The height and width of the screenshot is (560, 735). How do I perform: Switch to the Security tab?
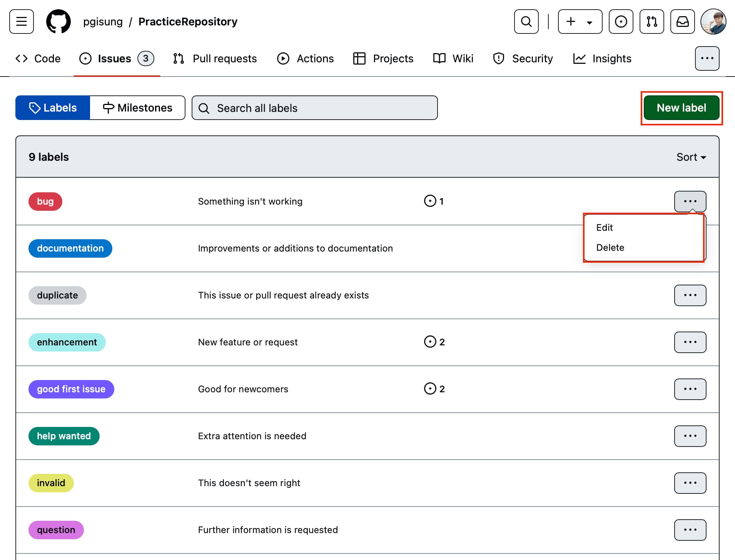(x=523, y=58)
